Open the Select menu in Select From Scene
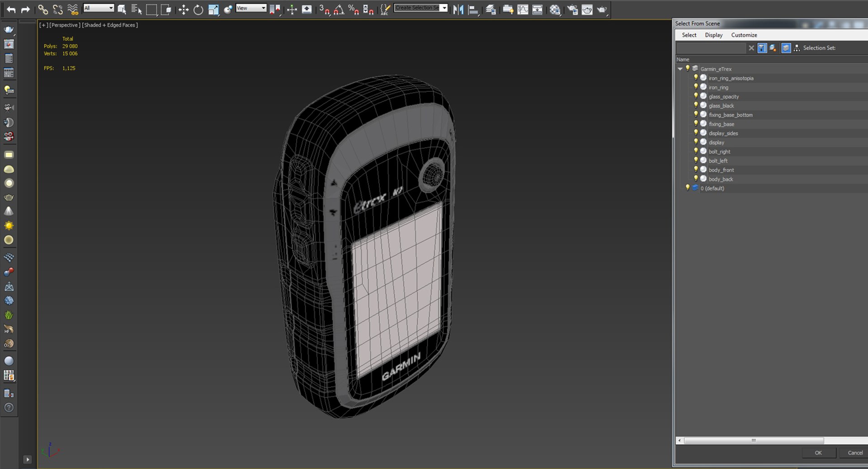Screen dimensions: 868x469 [689, 35]
